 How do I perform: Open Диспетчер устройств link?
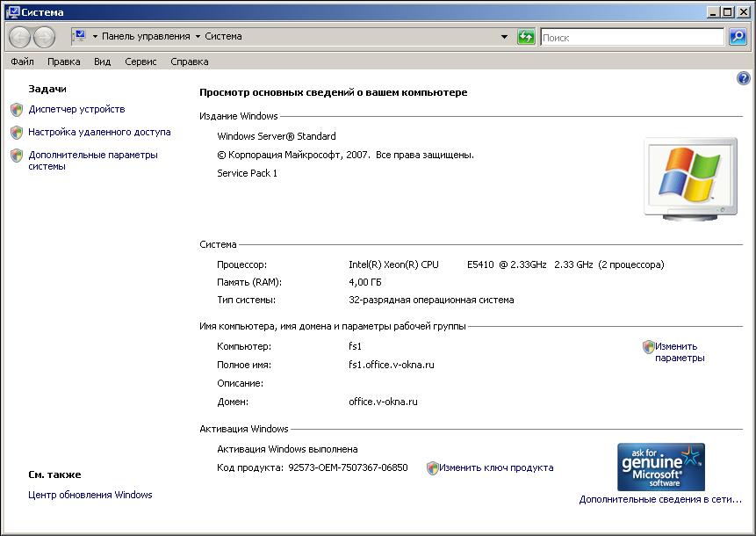76,110
